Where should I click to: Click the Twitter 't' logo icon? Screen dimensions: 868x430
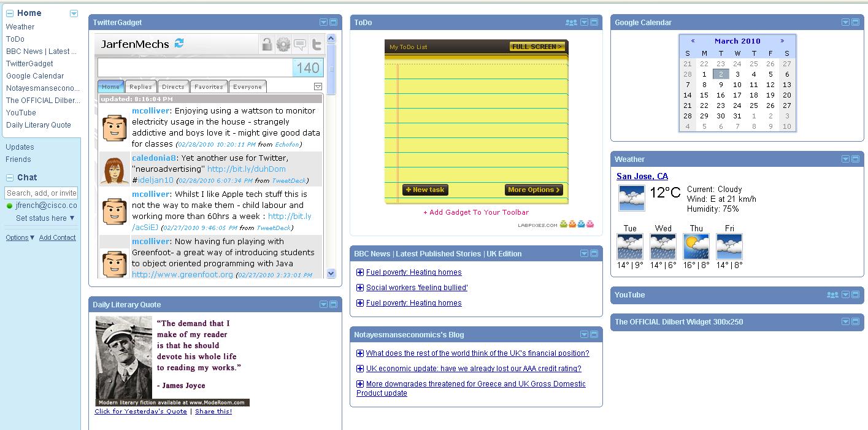coord(316,44)
